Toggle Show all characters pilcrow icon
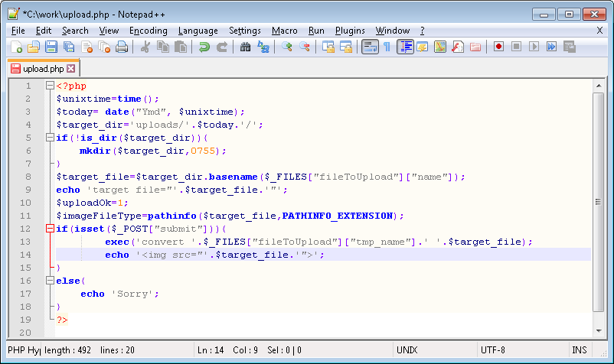 (x=387, y=47)
